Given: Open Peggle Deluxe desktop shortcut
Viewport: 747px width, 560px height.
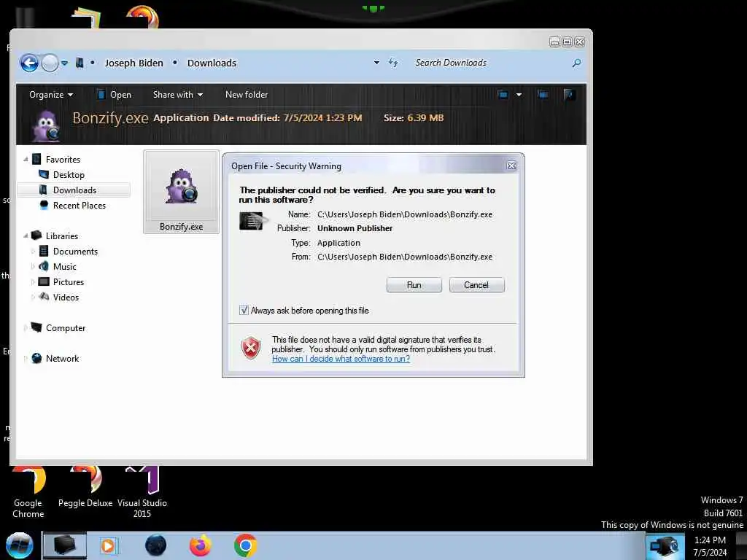Looking at the screenshot, I should [x=85, y=488].
